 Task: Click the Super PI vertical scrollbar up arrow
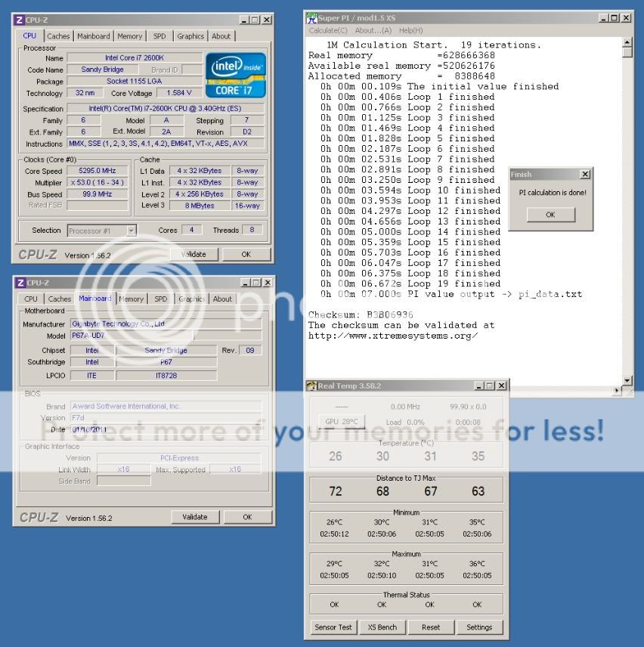pos(627,42)
